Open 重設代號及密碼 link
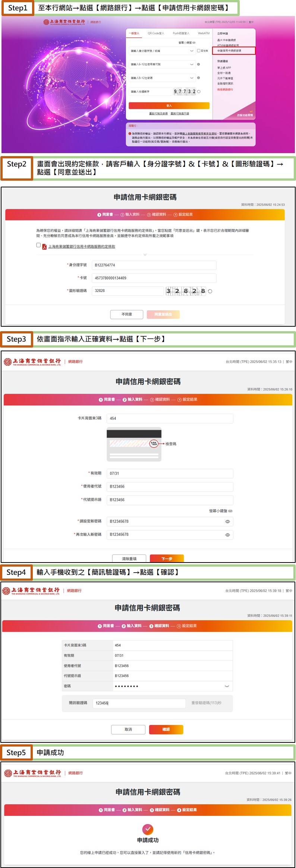Viewport: 296px width, 868px height. tap(158, 113)
